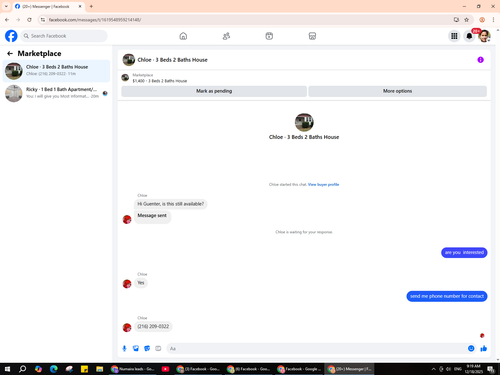Click the address bar URL
This screenshot has height=375, width=500.
coord(95,20)
